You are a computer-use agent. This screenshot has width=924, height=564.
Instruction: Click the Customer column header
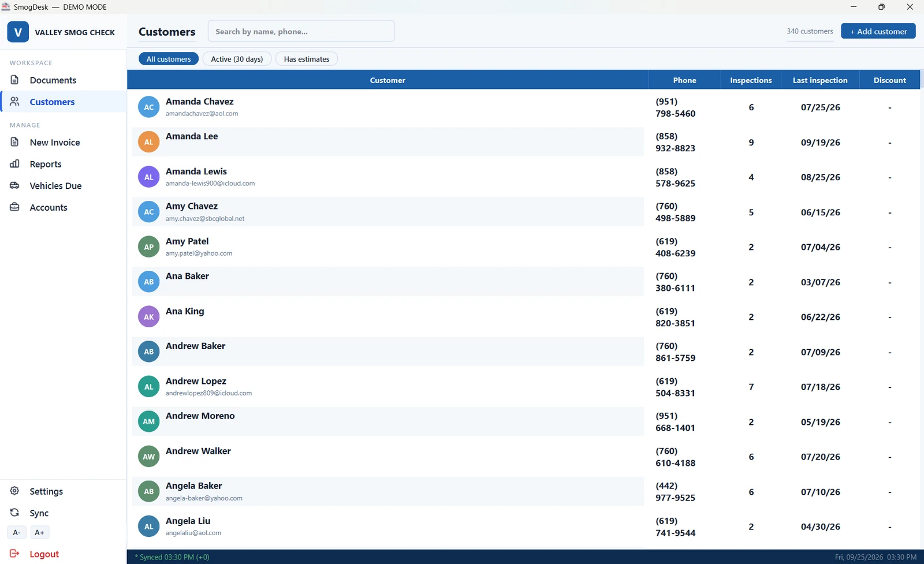tap(388, 80)
